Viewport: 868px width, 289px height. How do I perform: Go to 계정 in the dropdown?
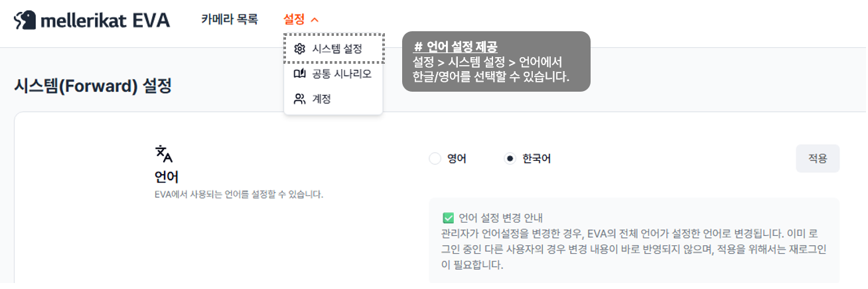(322, 99)
